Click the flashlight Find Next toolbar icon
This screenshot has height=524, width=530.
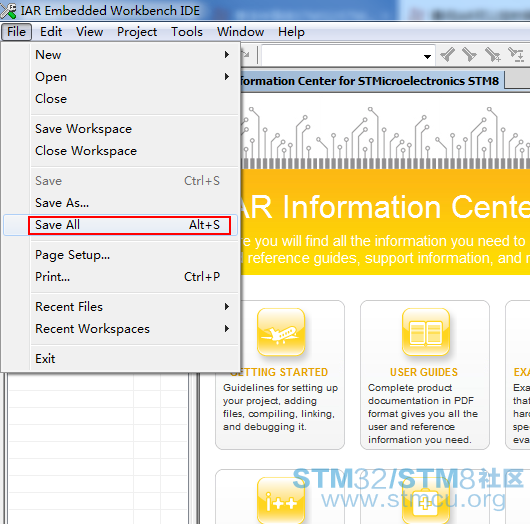[469, 54]
